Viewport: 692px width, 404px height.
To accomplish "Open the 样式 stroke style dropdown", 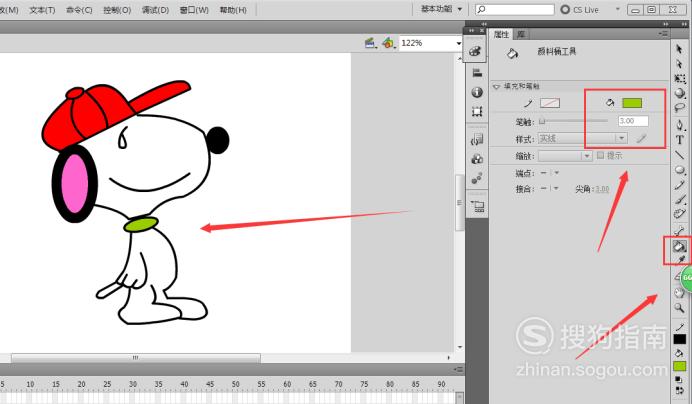I will click(583, 138).
